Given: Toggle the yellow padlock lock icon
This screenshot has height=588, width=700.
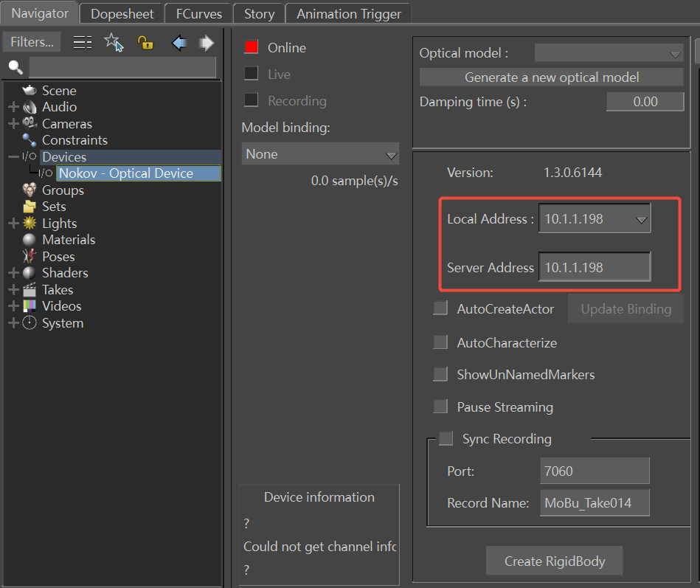Looking at the screenshot, I should pos(145,43).
